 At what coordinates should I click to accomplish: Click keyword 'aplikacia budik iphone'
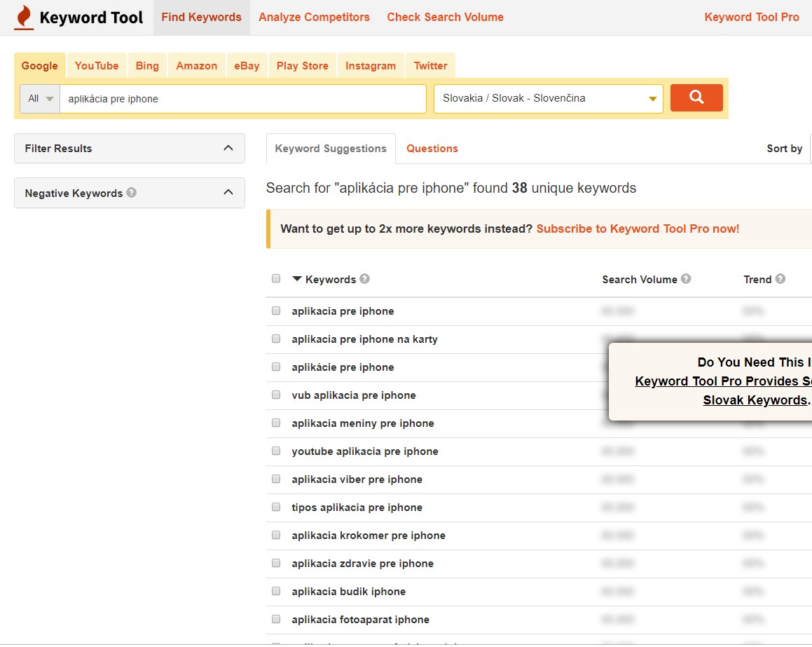click(348, 591)
